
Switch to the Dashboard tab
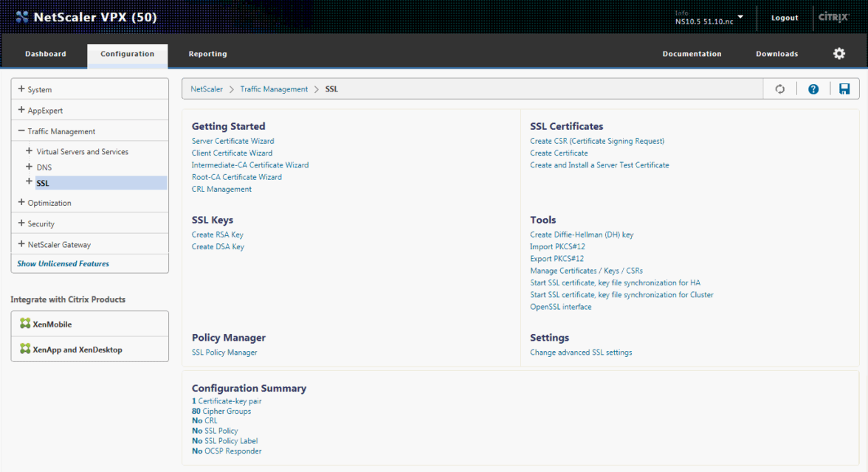(x=45, y=53)
